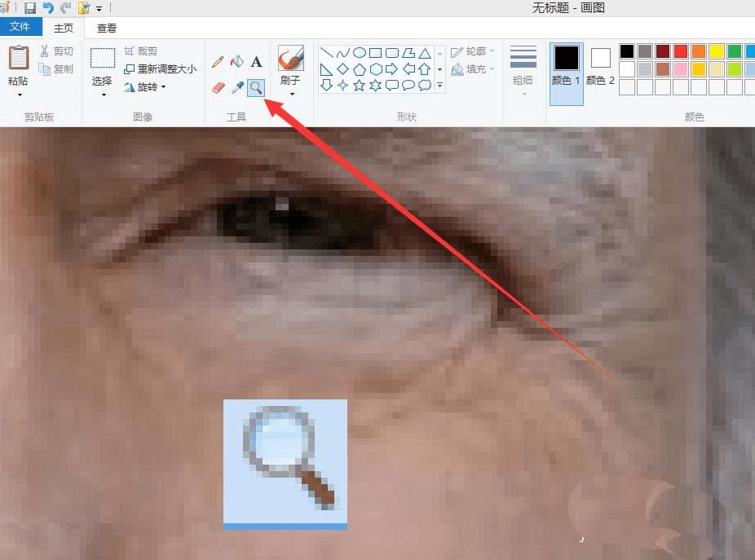The image size is (755, 560).
Task: Select the Color picker eyedropper tool
Action: 237,88
